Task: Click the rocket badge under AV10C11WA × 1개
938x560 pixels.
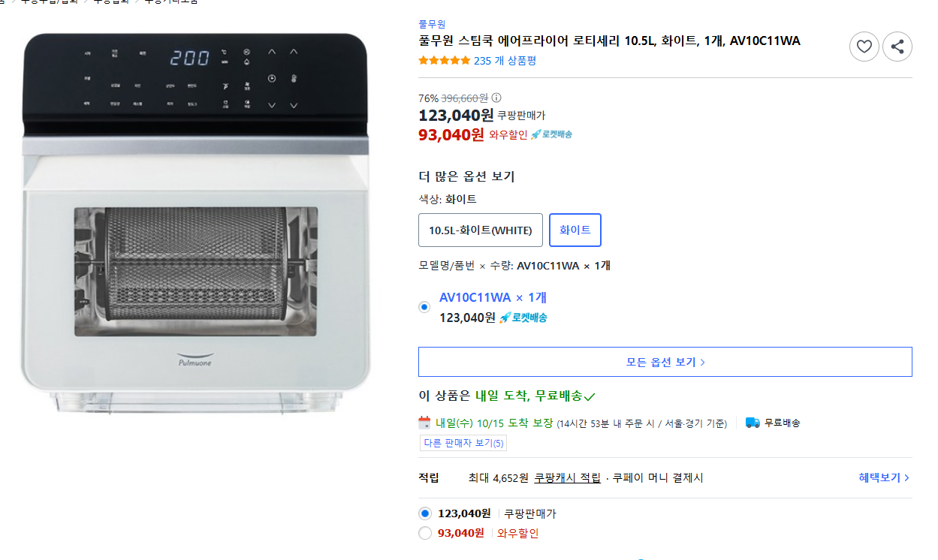Action: (x=523, y=318)
